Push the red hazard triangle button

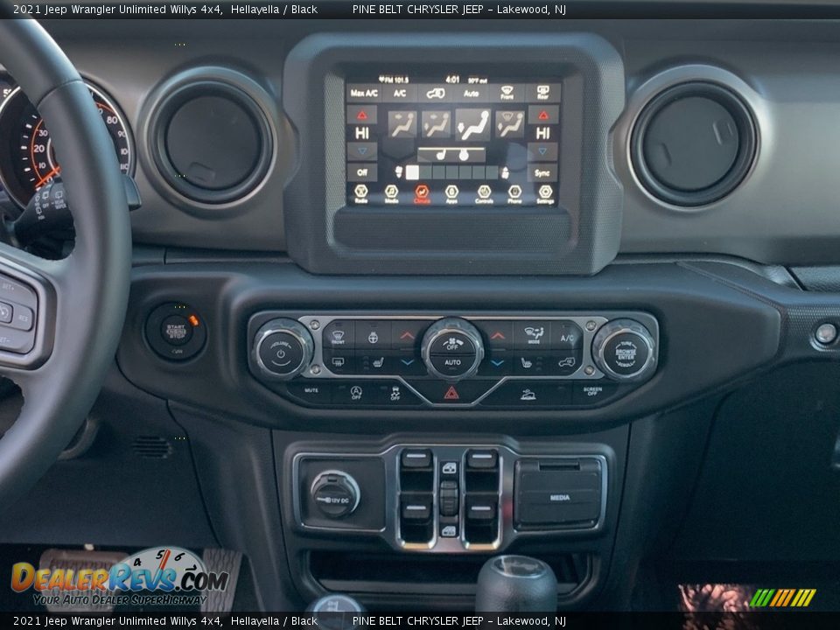(451, 394)
